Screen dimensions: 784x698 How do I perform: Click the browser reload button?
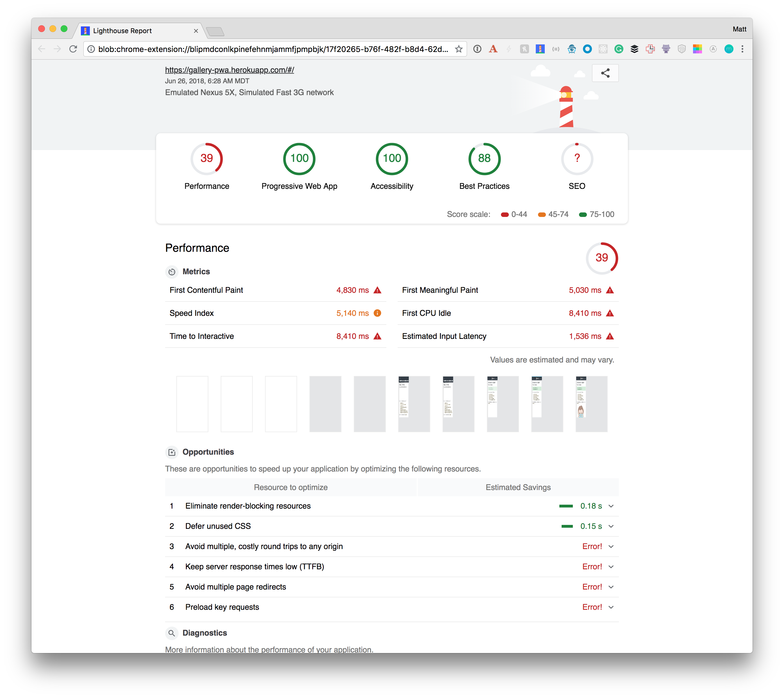tap(73, 49)
